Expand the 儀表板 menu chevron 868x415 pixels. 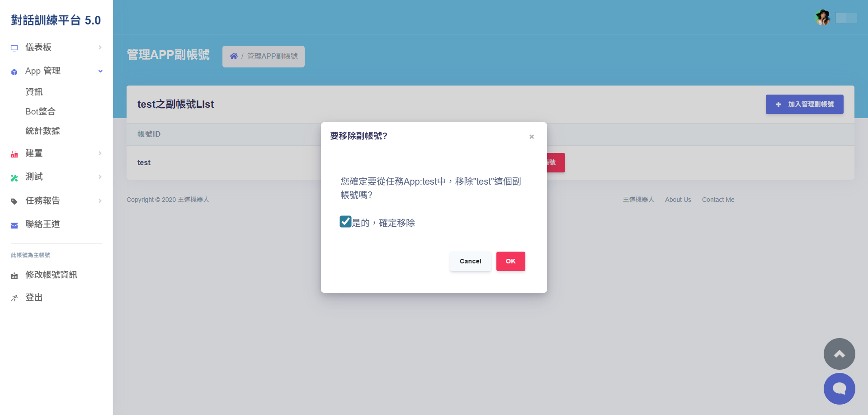[100, 48]
